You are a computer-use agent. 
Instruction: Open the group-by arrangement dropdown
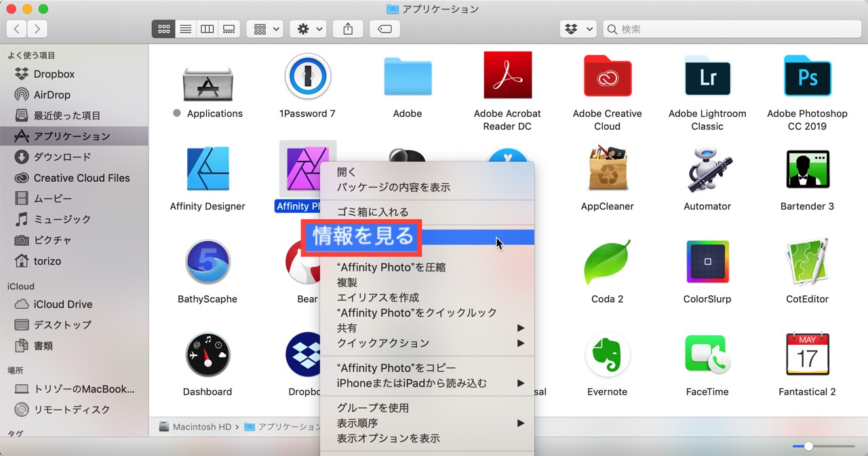264,29
